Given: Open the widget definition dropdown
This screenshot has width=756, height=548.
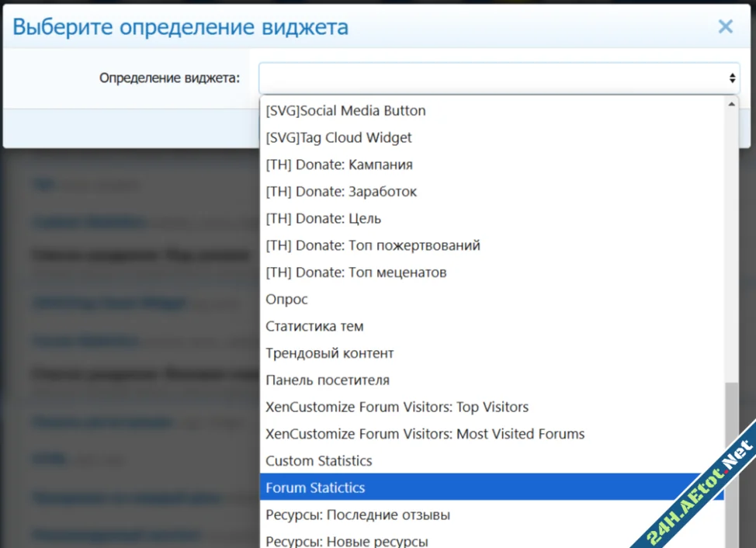Looking at the screenshot, I should [x=498, y=78].
